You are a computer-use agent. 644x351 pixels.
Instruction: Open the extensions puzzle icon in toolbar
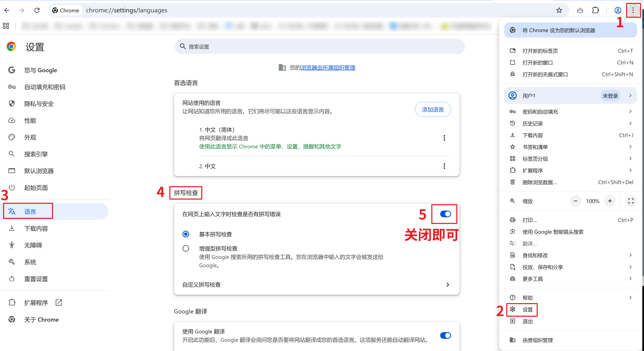(x=596, y=10)
